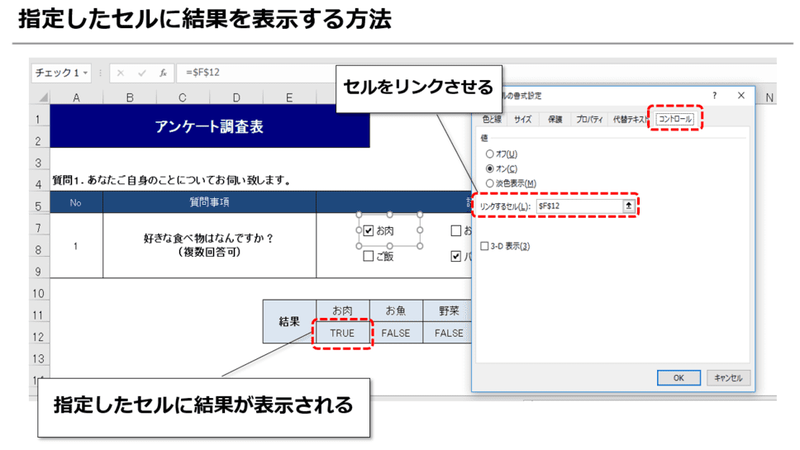Click the お魚 column label in results
Viewport: 800px width, 450px height.
pos(396,310)
